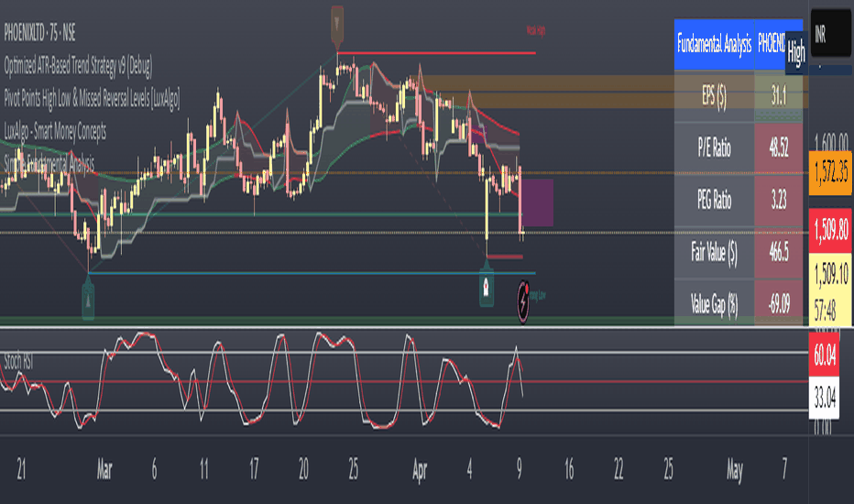Viewport: 854px width, 504px height.
Task: Click the EPS value 31.1
Action: [779, 96]
